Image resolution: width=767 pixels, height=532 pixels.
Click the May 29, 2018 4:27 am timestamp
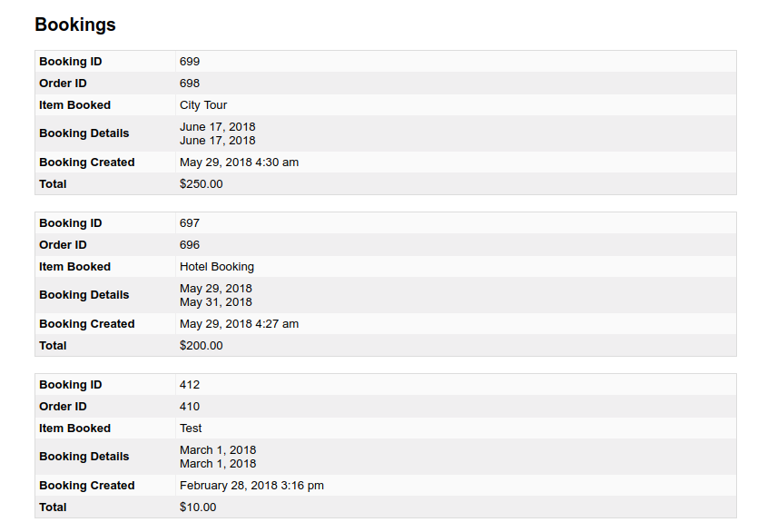pyautogui.click(x=239, y=324)
